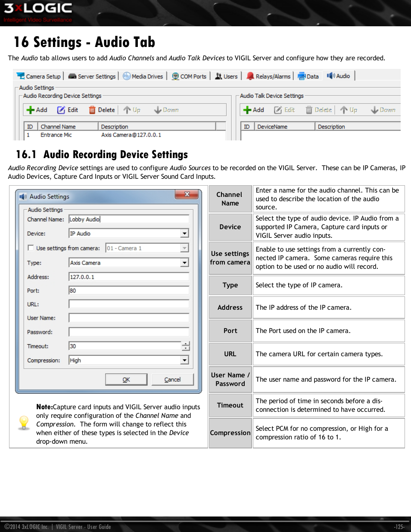Click the User Name input field
Screen dimensions: 411x532
click(x=129, y=318)
